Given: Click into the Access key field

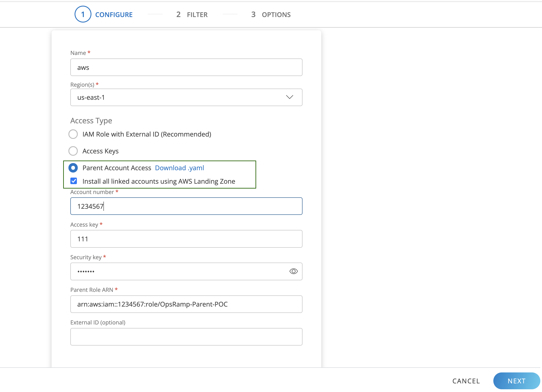Looking at the screenshot, I should click(186, 239).
